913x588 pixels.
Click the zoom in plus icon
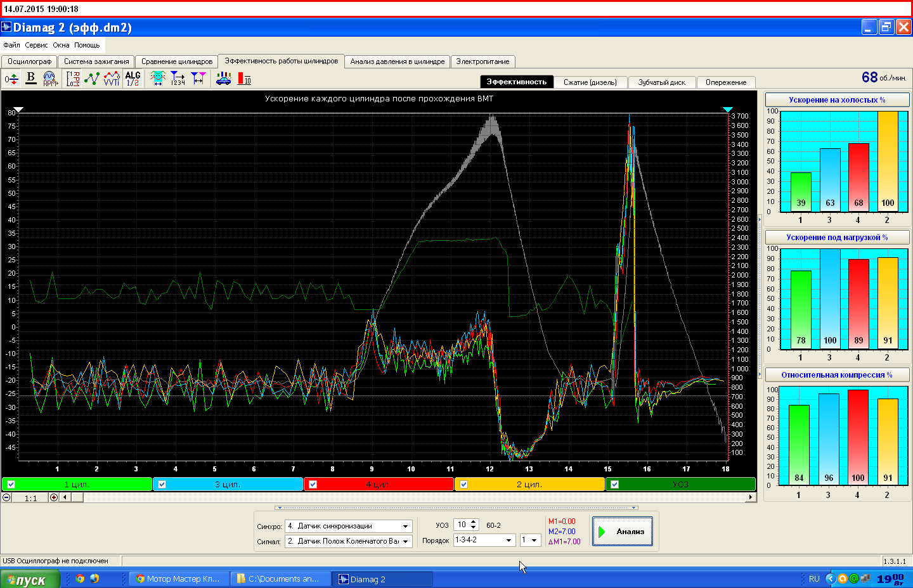click(54, 497)
